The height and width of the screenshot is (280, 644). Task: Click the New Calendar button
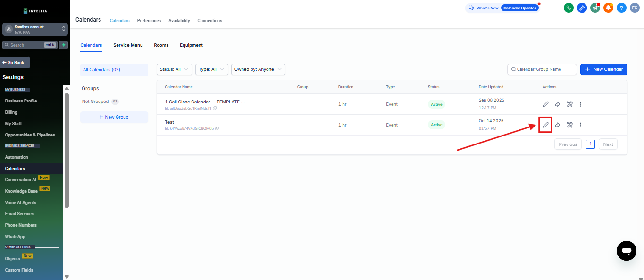[x=603, y=69]
